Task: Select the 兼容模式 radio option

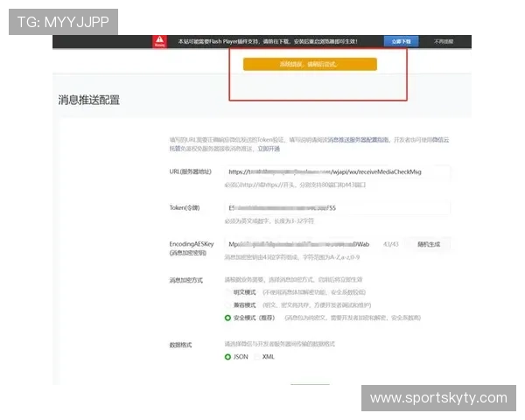Action: point(228,305)
